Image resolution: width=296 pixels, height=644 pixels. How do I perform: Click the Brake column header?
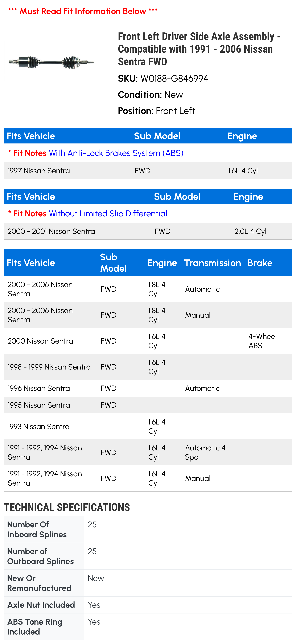pos(260,263)
